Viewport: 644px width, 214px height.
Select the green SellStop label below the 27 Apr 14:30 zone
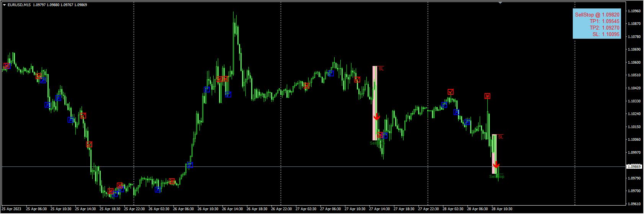[x=377, y=143]
